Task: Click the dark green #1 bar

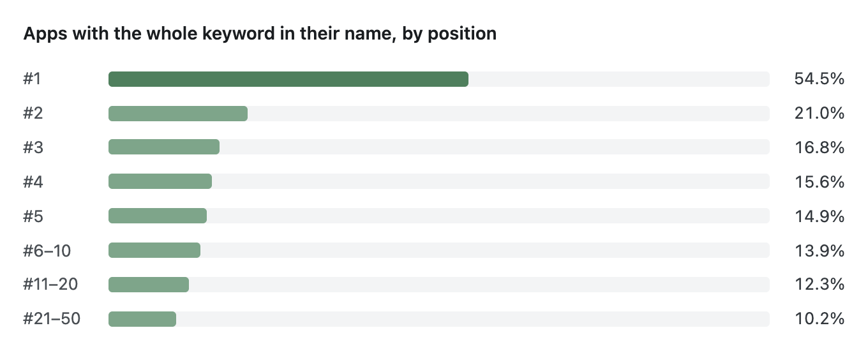Action: (288, 79)
